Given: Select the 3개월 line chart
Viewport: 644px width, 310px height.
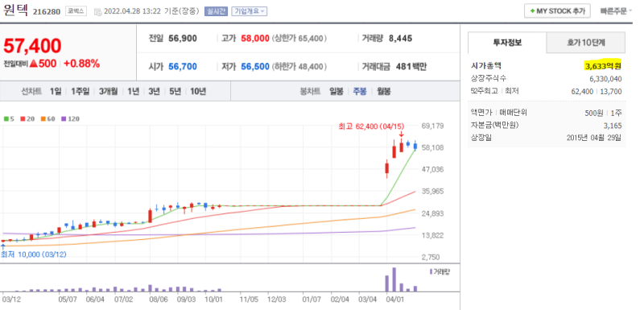Looking at the screenshot, I should tap(109, 91).
